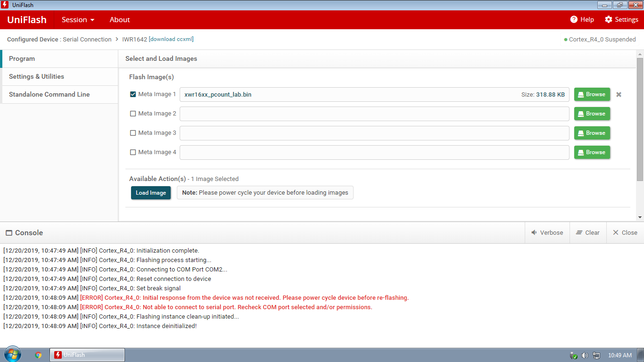Browse for Meta Image 3 file

point(592,133)
